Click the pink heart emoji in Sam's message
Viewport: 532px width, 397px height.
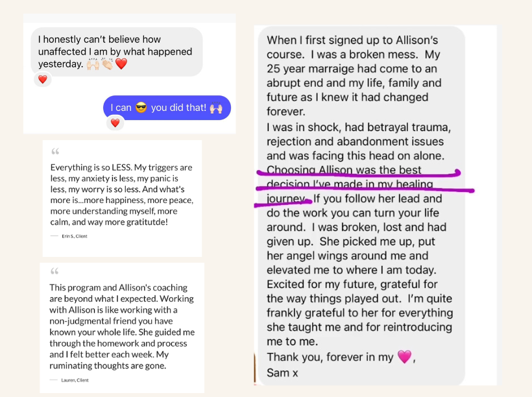[404, 357]
